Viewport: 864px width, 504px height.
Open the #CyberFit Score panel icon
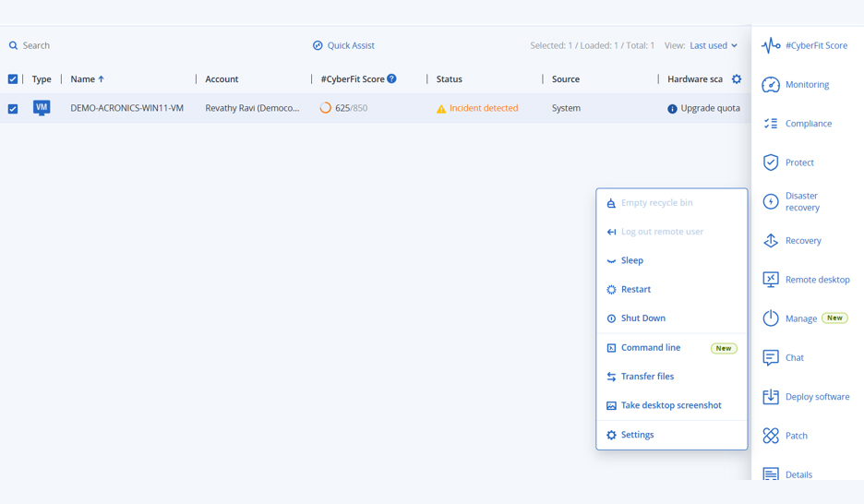click(x=771, y=45)
